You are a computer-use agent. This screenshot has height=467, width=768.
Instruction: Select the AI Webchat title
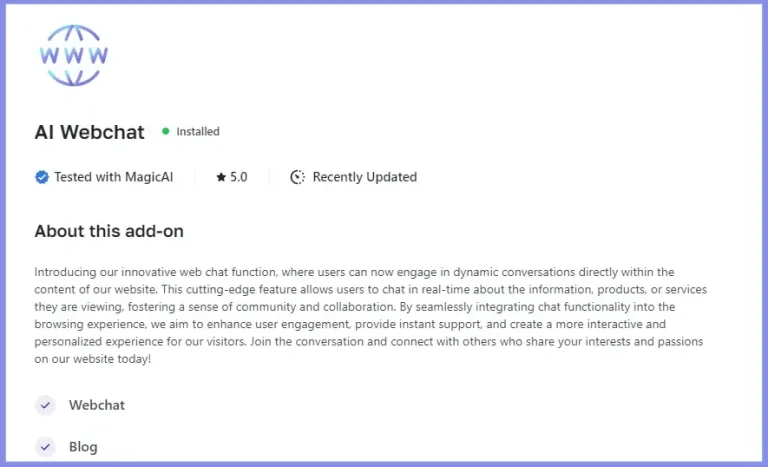tap(89, 132)
